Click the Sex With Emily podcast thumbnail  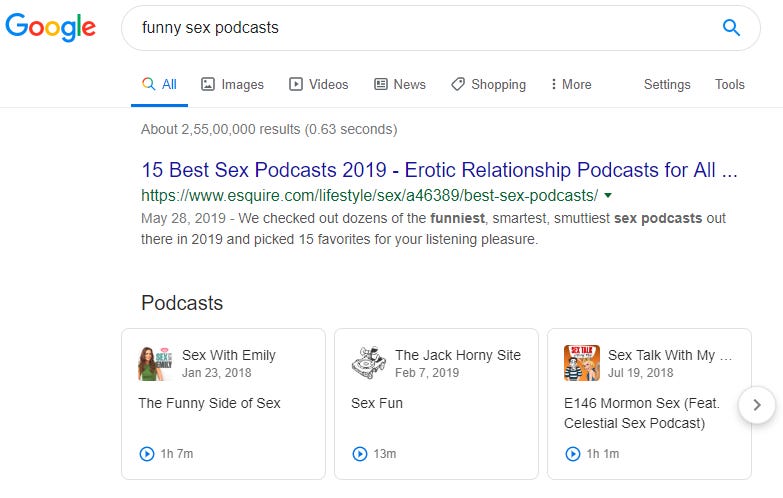(x=155, y=364)
